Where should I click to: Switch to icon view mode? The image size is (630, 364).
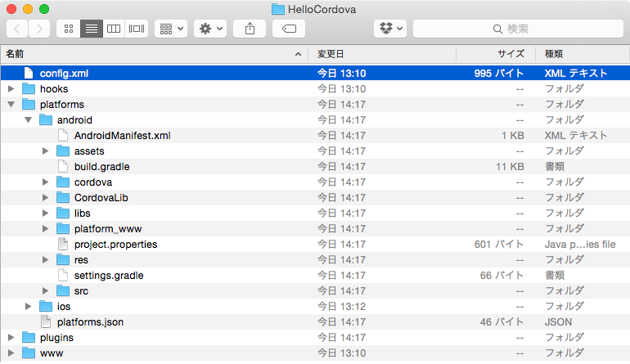tap(69, 29)
